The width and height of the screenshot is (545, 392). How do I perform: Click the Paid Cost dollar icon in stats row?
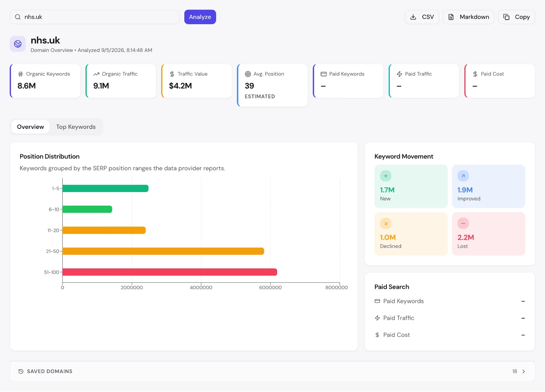tap(475, 74)
